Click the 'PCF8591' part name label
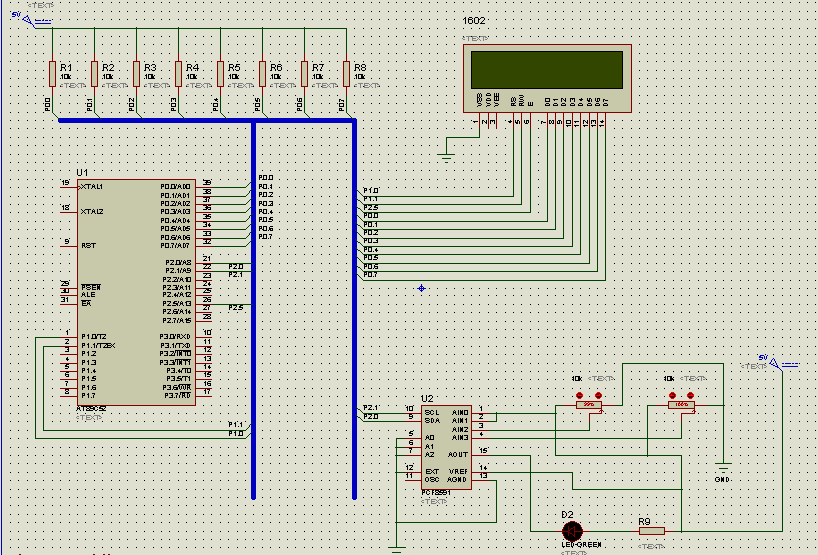The height and width of the screenshot is (555, 818). click(436, 492)
